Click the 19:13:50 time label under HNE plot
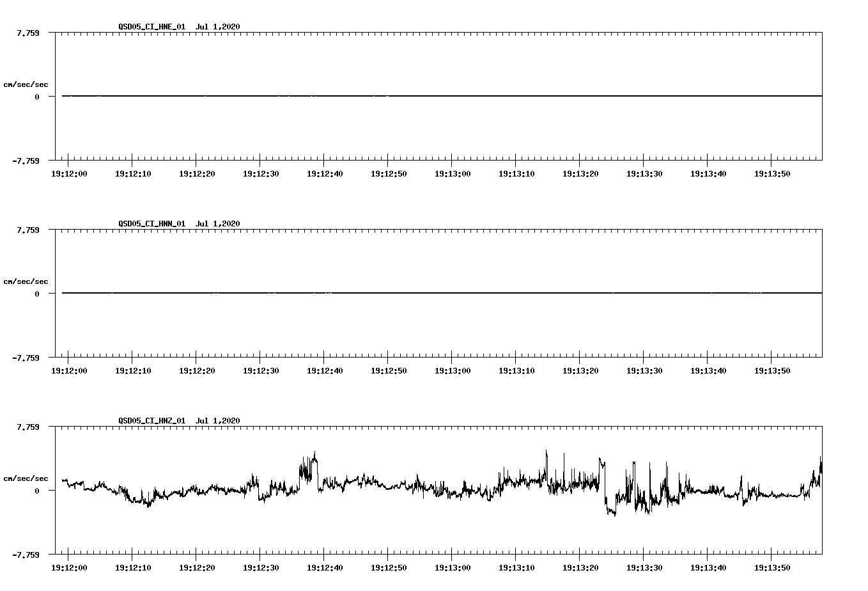The height and width of the screenshot is (591, 868). pos(772,173)
